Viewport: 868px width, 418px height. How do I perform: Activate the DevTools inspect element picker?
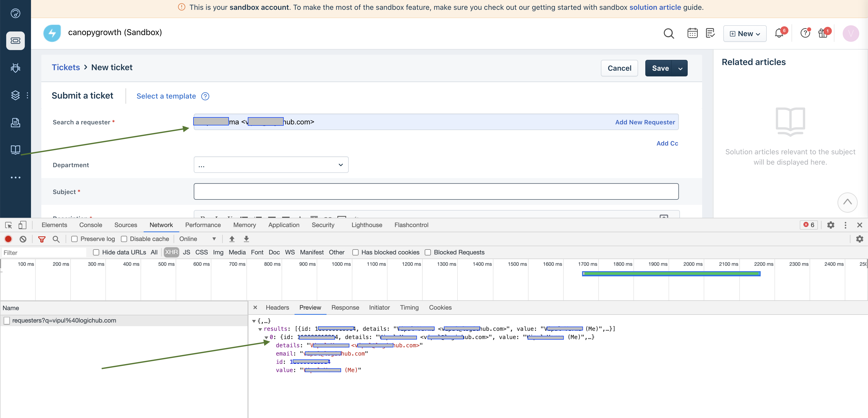[x=9, y=225]
